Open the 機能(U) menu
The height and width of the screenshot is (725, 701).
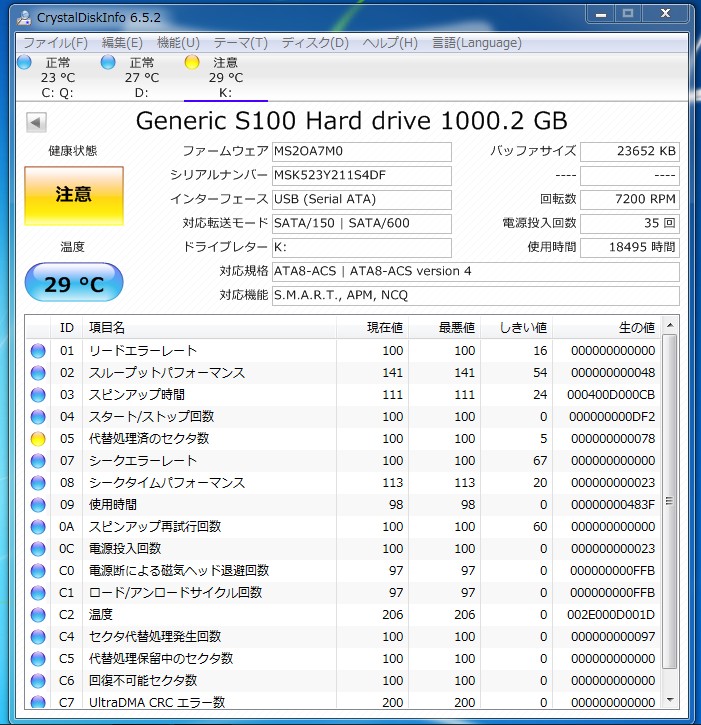(178, 43)
